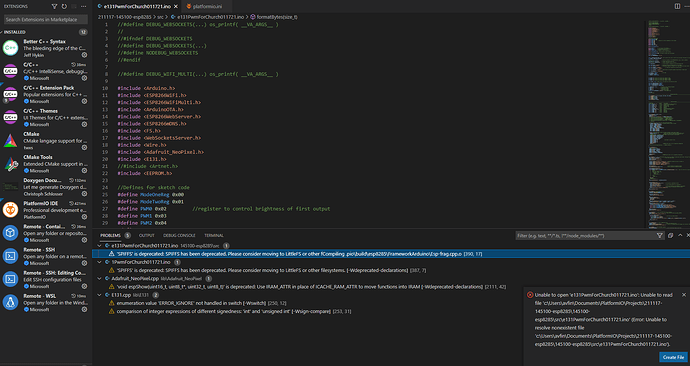Select the C/C++ IntelliSense extension icon
The width and height of the screenshot is (690, 366).
11,71
